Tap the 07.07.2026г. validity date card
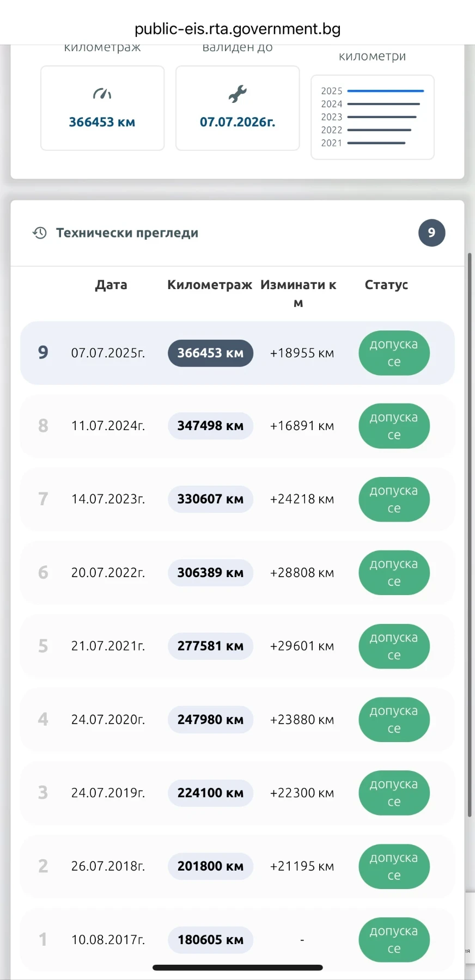Viewport: 475px width, 980px height. click(x=237, y=108)
